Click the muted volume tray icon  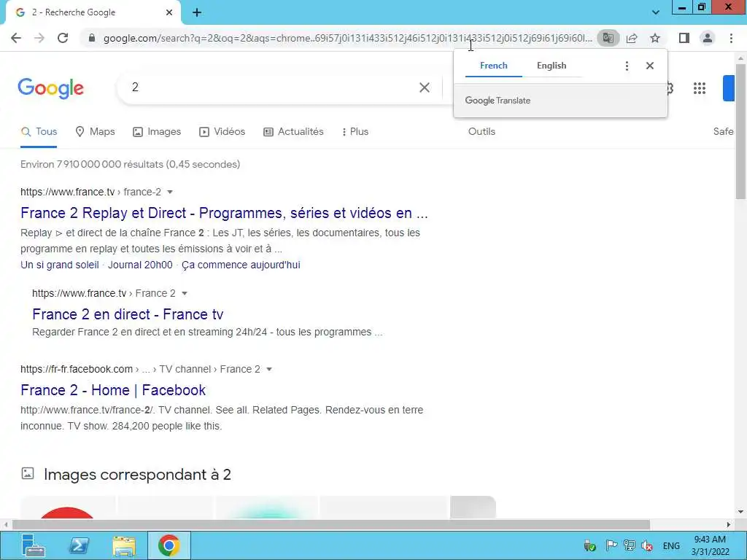click(646, 545)
